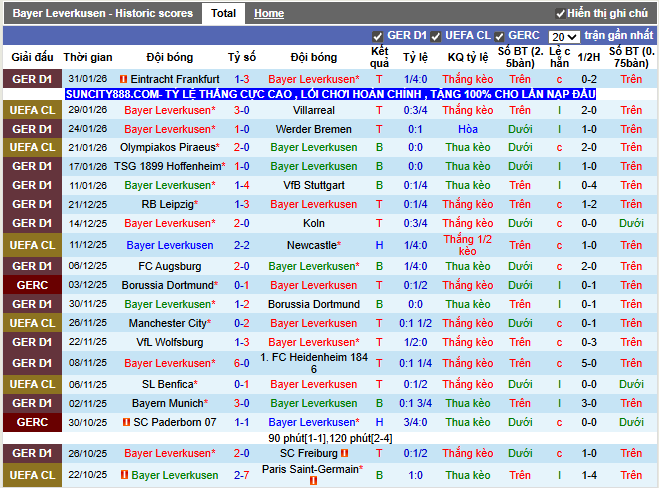Click Borussia Dortmund home team on 03/12/25 row
Viewport: 659px width, 488px height.
(168, 285)
